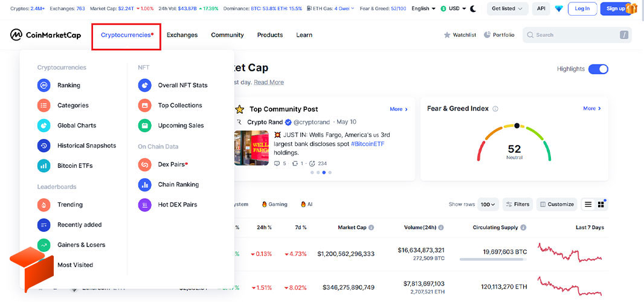The image size is (644, 302).
Task: Click the Bitcoin circulating supply progress bar
Action: tap(493, 260)
